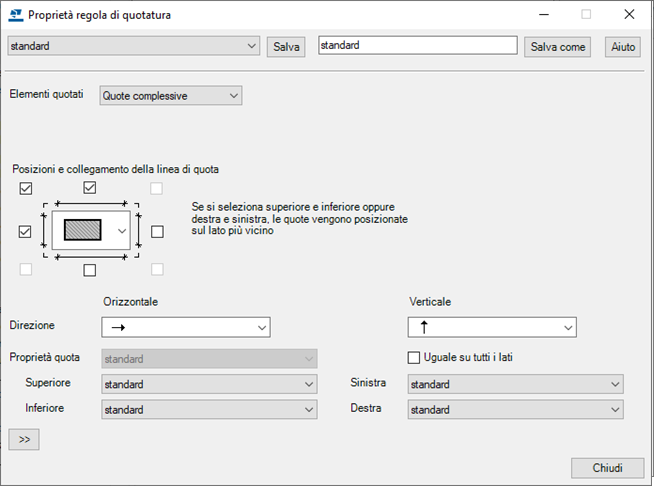654x486 pixels.
Task: Open the Verticale direction arrow dropdown
Action: coord(492,327)
